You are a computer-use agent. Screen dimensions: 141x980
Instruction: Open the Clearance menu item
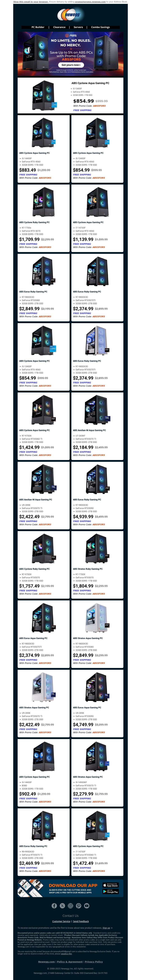click(x=59, y=27)
